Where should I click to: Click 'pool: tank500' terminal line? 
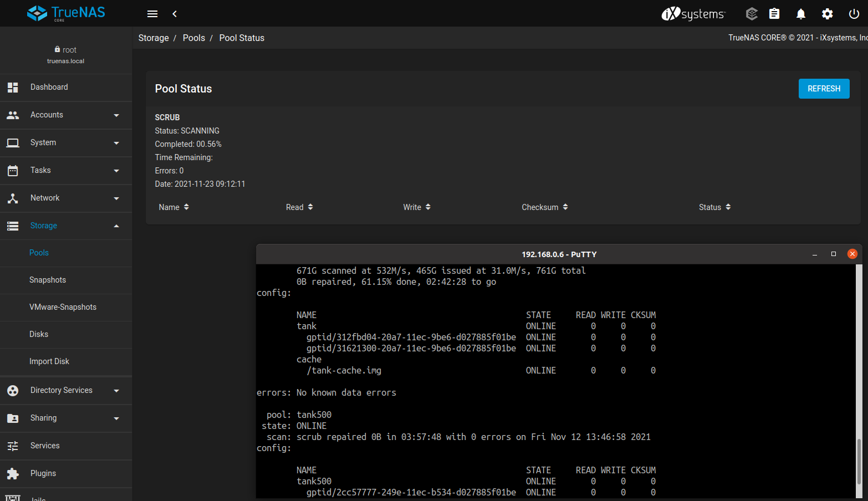click(x=299, y=415)
